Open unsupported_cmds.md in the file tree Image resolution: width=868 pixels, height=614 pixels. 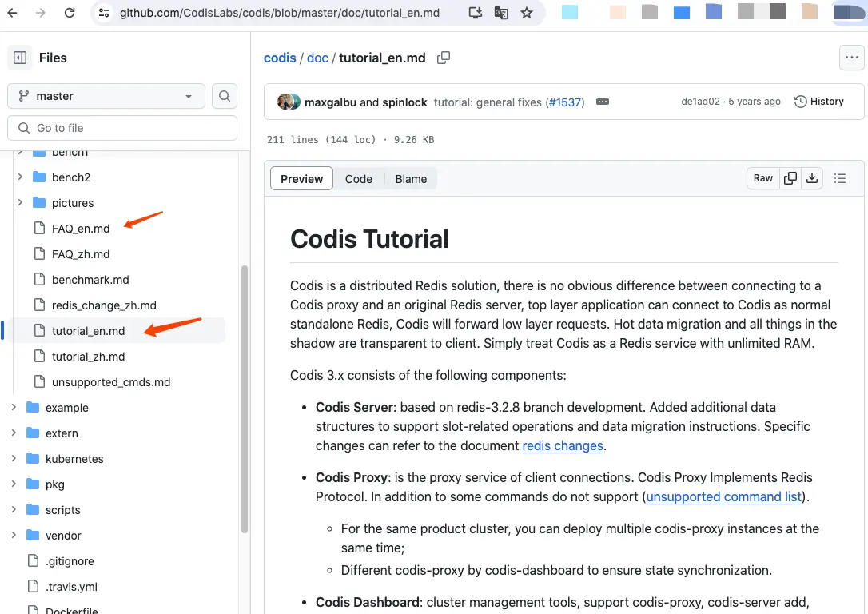click(x=111, y=382)
